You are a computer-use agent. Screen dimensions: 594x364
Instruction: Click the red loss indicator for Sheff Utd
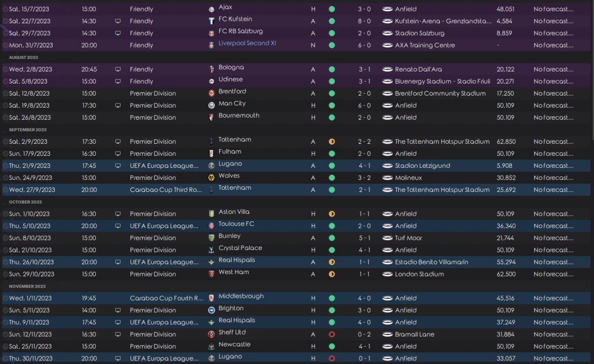[x=332, y=334]
